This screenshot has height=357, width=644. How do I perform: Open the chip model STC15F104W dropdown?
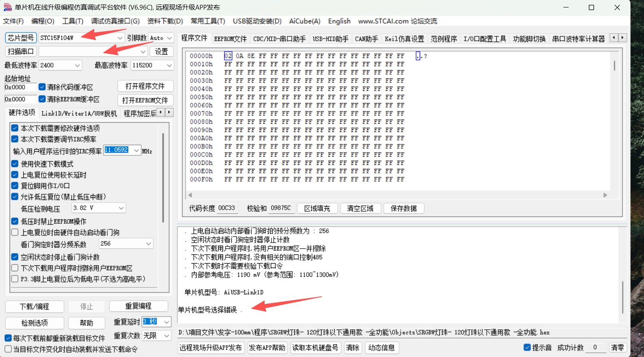click(x=120, y=38)
